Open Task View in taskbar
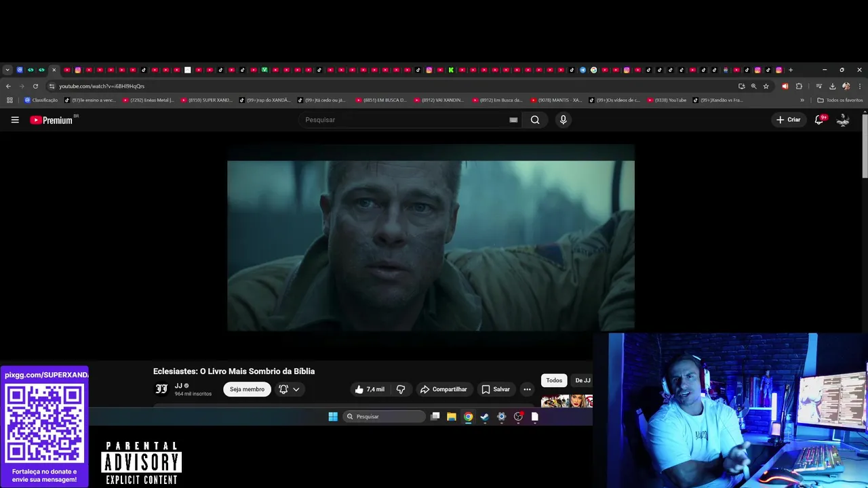868x488 pixels. 435,417
